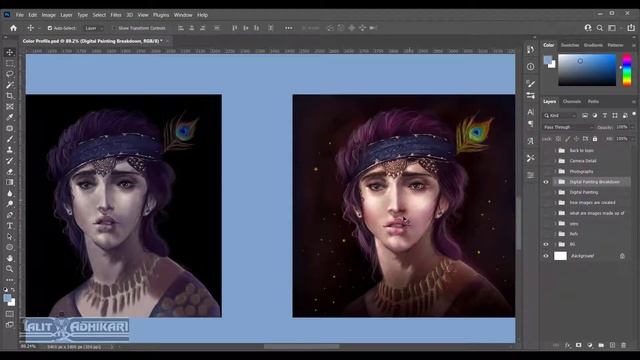Click the Share button at top right
The width and height of the screenshot is (640, 360).
(631, 28)
